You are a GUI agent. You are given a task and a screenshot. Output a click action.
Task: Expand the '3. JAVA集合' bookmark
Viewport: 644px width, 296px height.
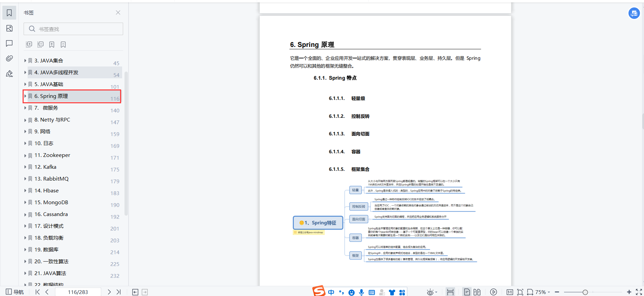coord(25,60)
